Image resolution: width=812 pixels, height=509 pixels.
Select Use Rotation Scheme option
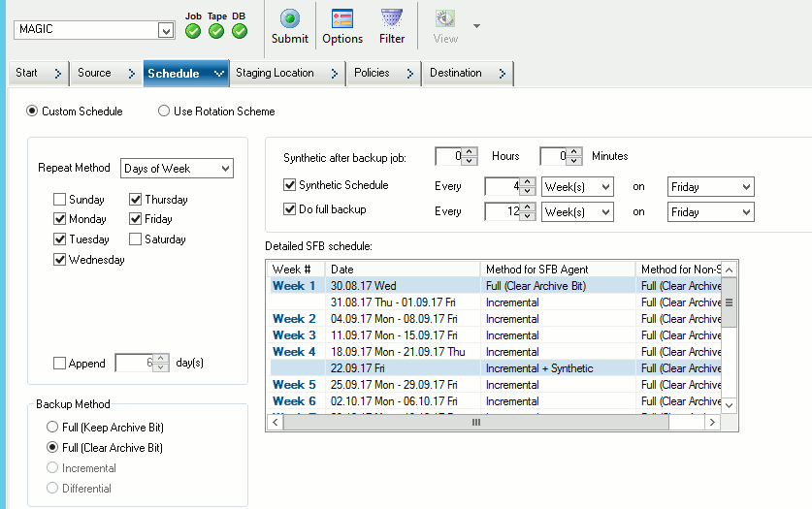(164, 111)
